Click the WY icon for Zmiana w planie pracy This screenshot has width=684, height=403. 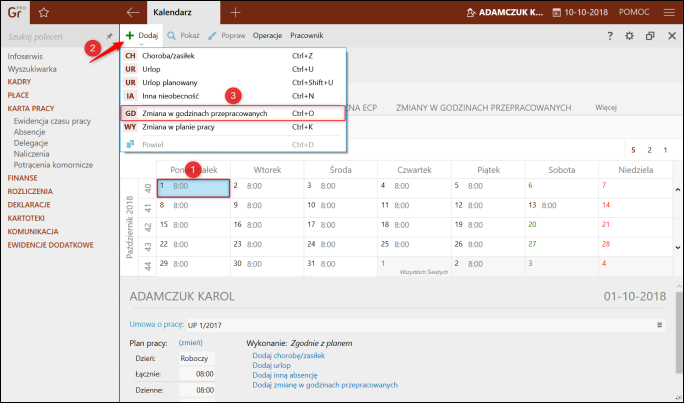tap(130, 127)
